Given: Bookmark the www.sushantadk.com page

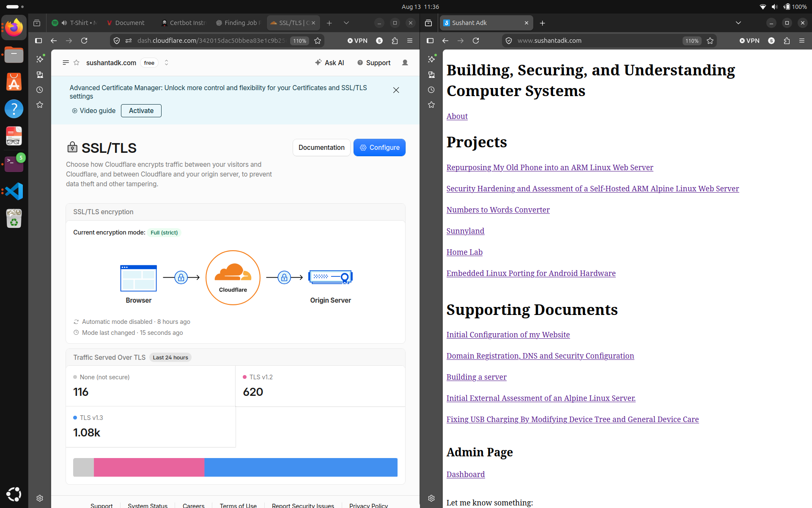Looking at the screenshot, I should click(710, 41).
